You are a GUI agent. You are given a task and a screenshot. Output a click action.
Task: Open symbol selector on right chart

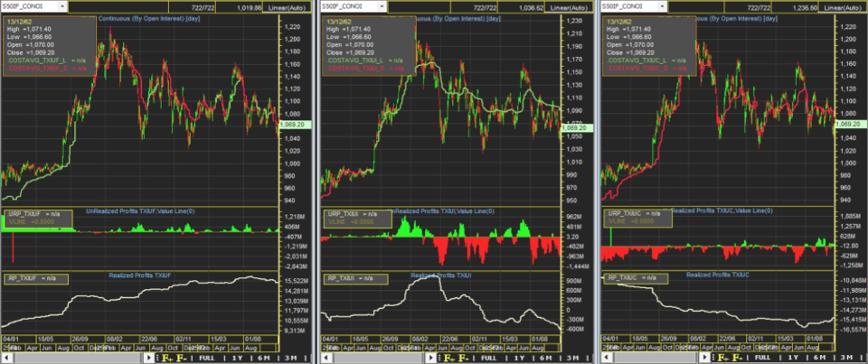[663, 6]
